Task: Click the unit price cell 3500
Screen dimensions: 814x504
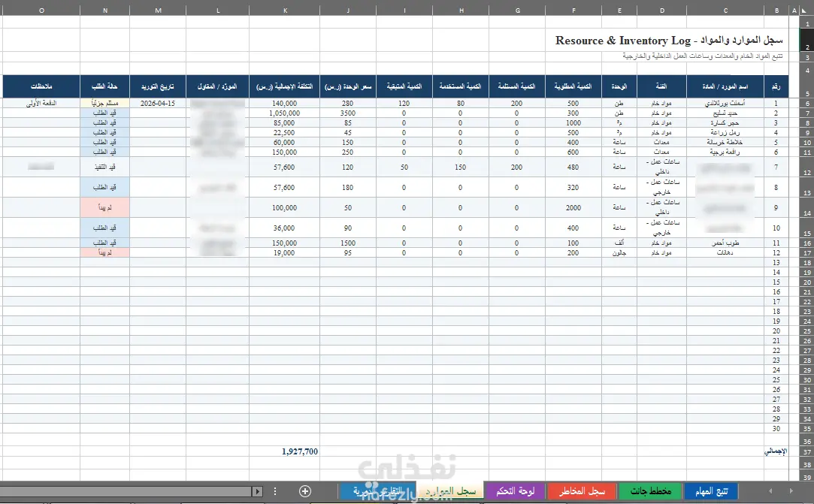Action: coord(348,113)
